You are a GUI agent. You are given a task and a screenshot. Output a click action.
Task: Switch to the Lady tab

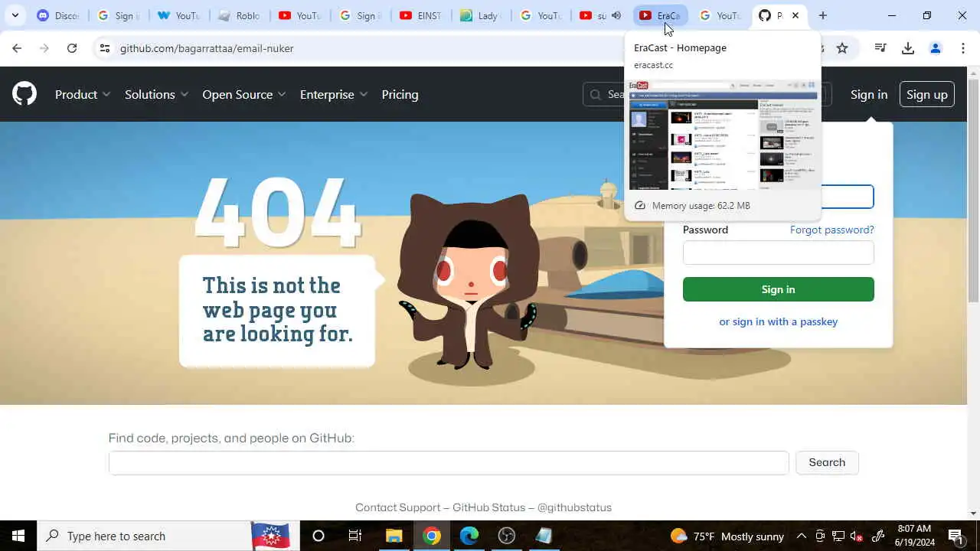481,15
